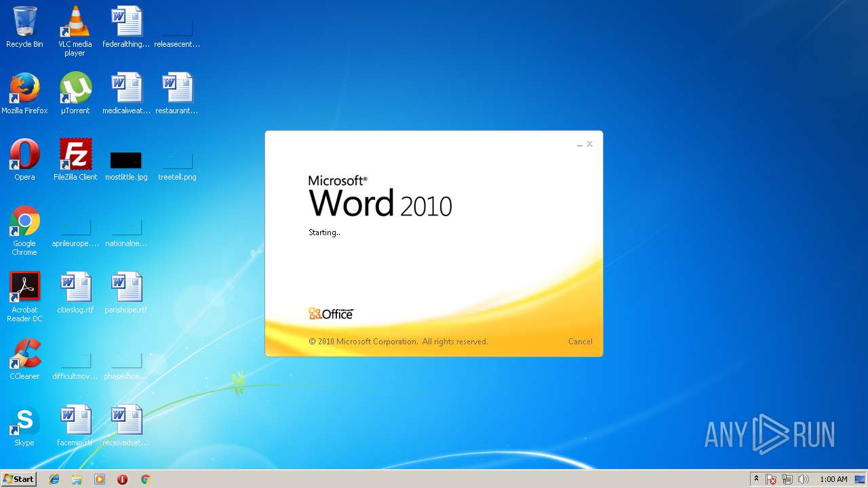Select the releasecent file on desktop
This screenshot has height=488, width=868.
point(177,33)
